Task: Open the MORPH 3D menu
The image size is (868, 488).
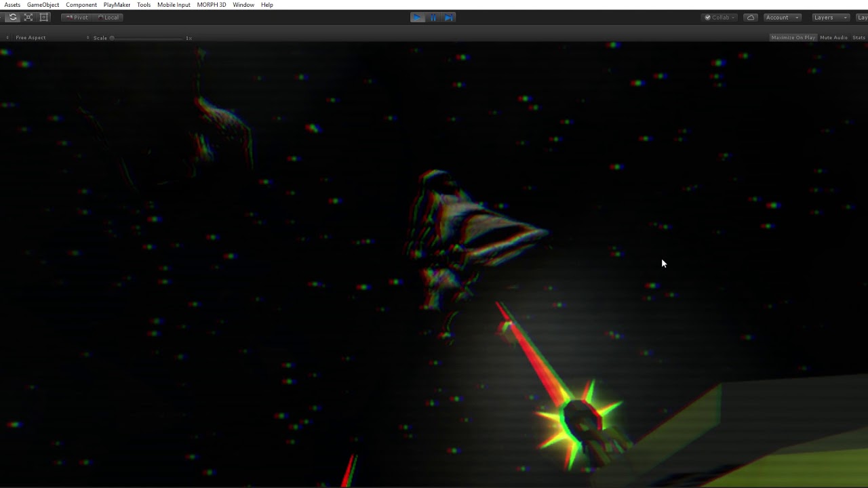Action: [212, 5]
